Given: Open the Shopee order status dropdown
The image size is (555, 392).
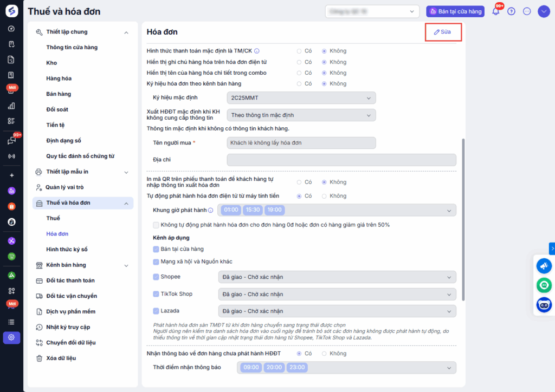Looking at the screenshot, I should point(337,277).
